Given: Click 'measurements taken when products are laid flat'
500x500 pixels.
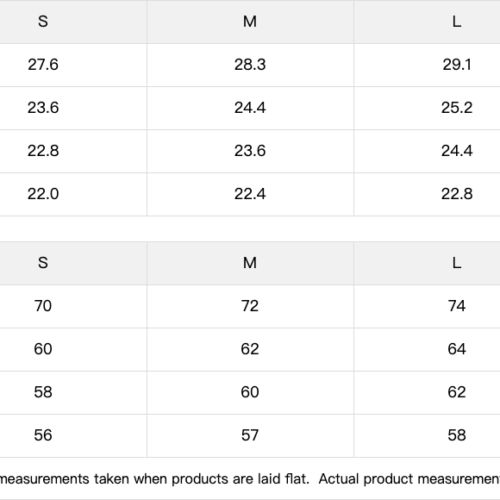Looking at the screenshot, I should tap(154, 479).
